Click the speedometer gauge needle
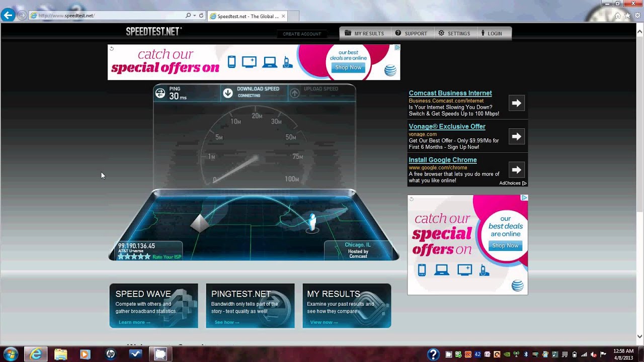The width and height of the screenshot is (644, 362). pos(236,169)
